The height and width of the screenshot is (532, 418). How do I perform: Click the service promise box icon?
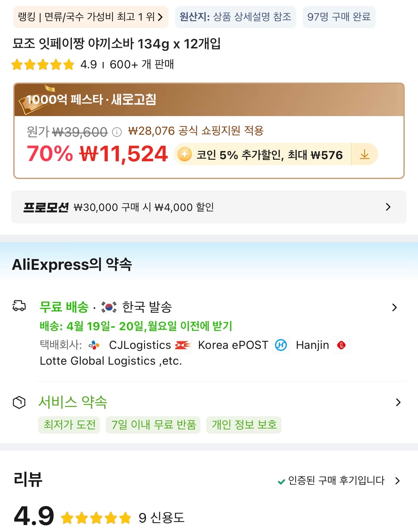(x=19, y=402)
